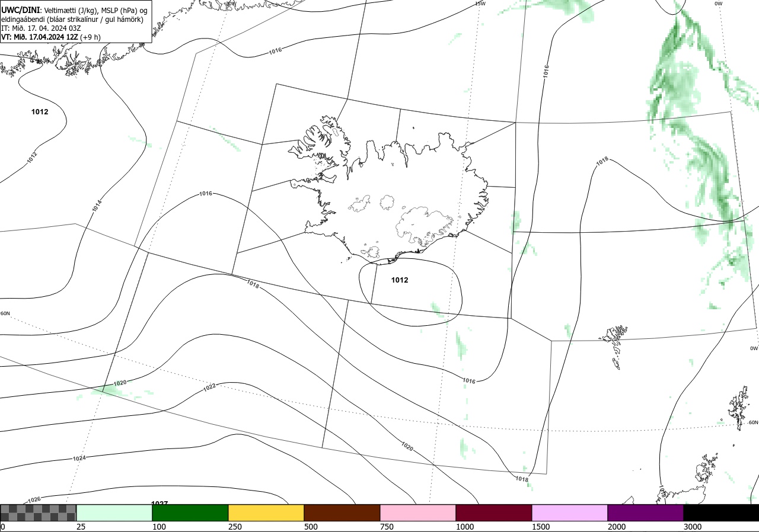
Task: Click the brown 500–750 legend swatch
Action: pos(342,512)
